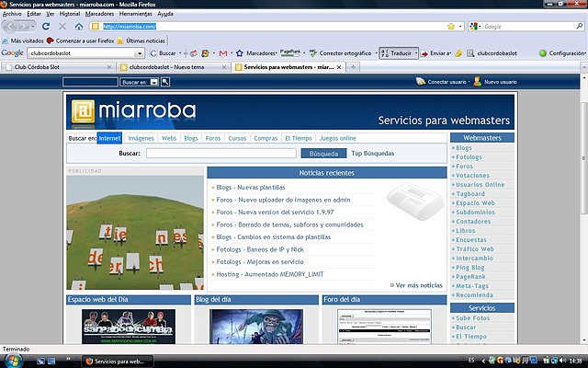
Task: Click Show desktop quick launch icon
Action: pyautogui.click(x=40, y=361)
